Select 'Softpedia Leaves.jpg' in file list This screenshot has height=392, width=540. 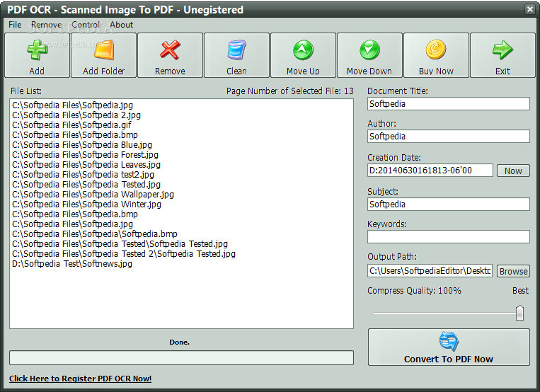[x=86, y=165]
